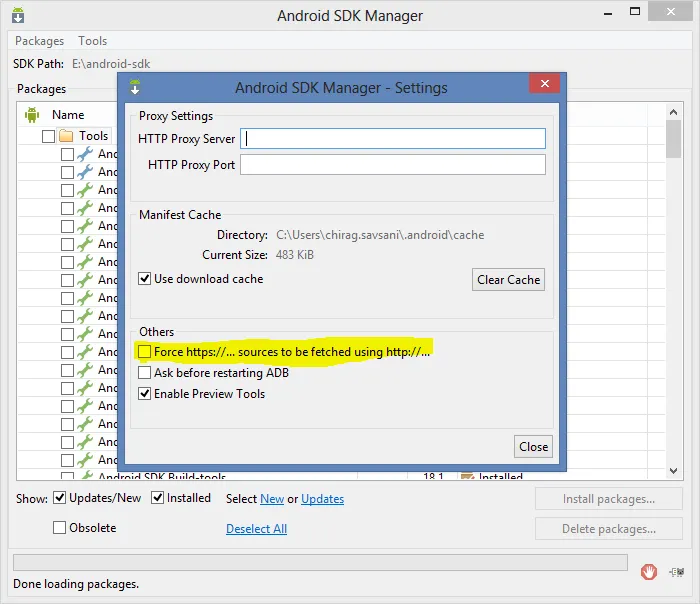Click the Tools folder icon in packages tree
700x604 pixels.
pos(66,136)
